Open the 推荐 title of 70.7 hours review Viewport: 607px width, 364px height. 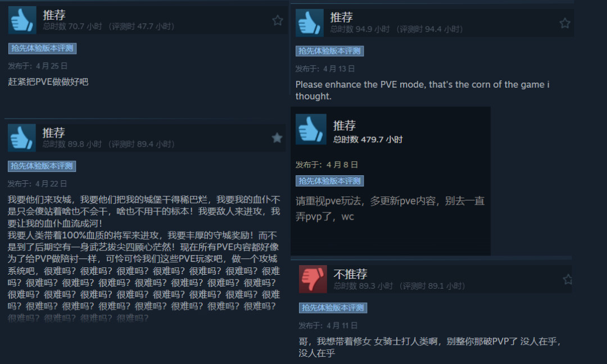pos(54,15)
